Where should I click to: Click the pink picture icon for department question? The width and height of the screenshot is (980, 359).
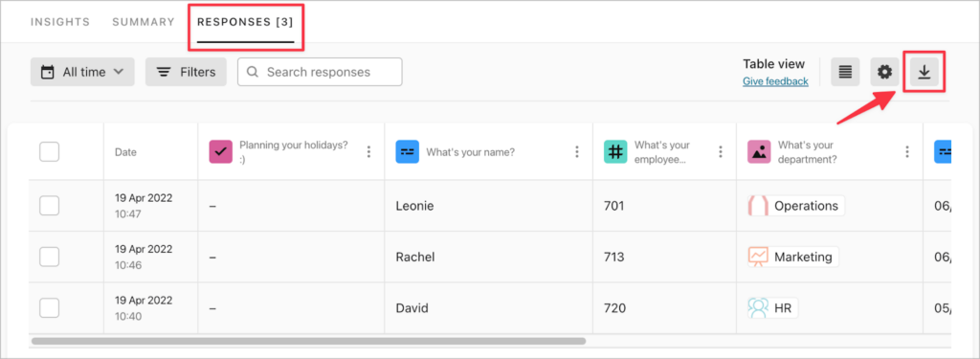click(759, 151)
